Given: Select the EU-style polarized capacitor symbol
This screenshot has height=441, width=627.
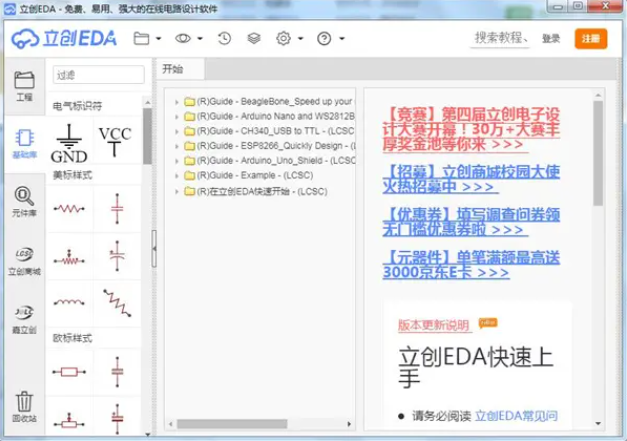Looking at the screenshot, I should 117,418.
